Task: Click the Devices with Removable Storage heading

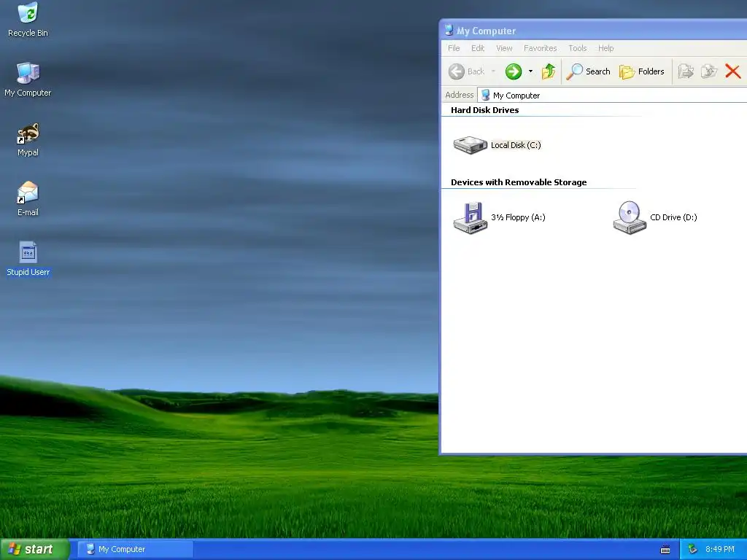Action: [519, 182]
